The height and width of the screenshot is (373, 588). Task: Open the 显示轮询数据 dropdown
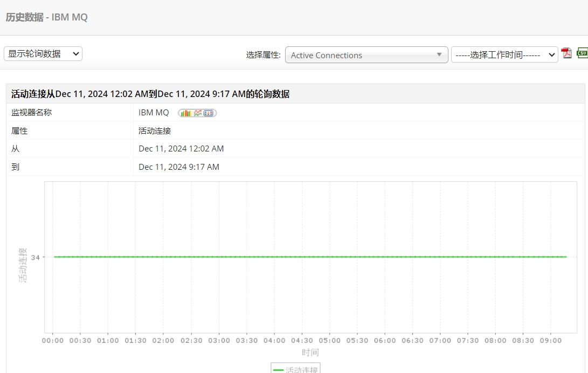coord(43,53)
